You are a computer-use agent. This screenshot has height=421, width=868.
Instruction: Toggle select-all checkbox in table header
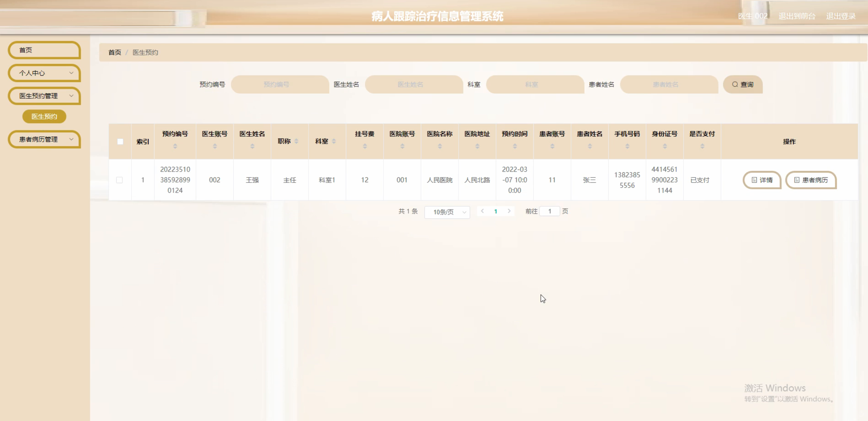coord(120,141)
